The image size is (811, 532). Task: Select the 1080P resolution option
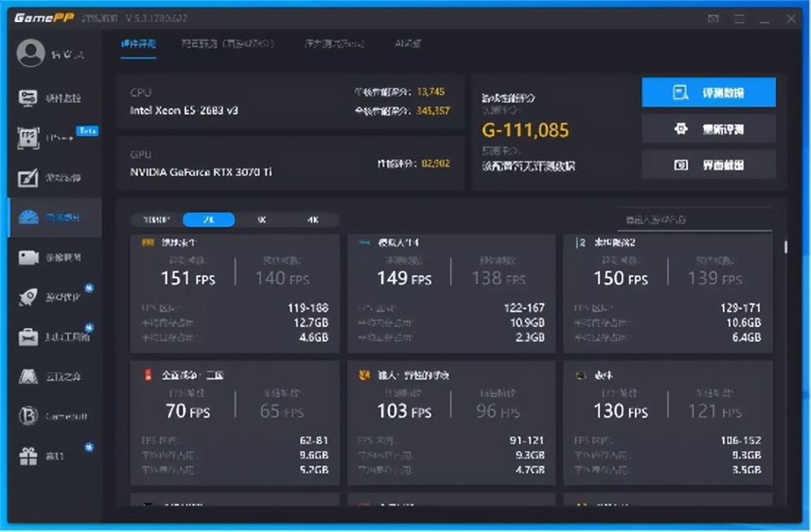(x=156, y=220)
